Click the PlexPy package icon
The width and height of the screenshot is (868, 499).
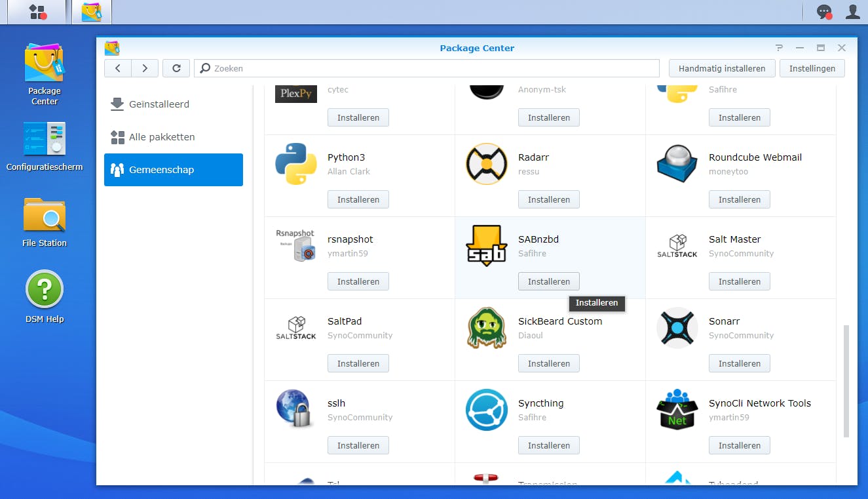click(296, 94)
